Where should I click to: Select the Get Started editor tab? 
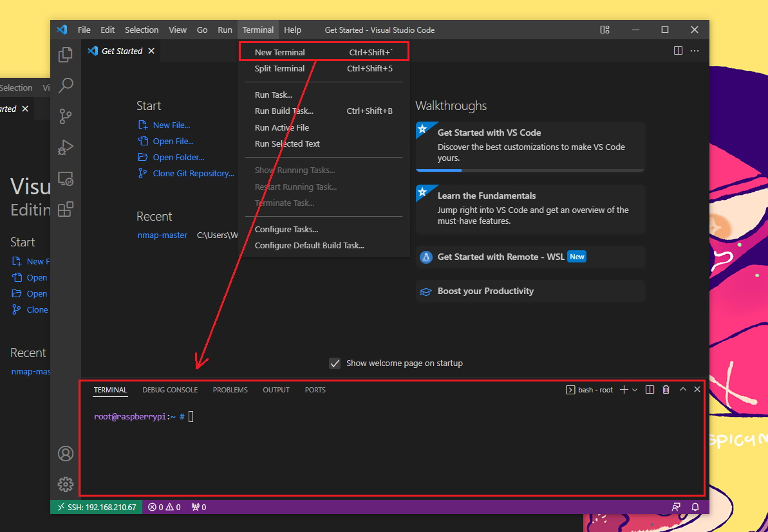click(122, 51)
